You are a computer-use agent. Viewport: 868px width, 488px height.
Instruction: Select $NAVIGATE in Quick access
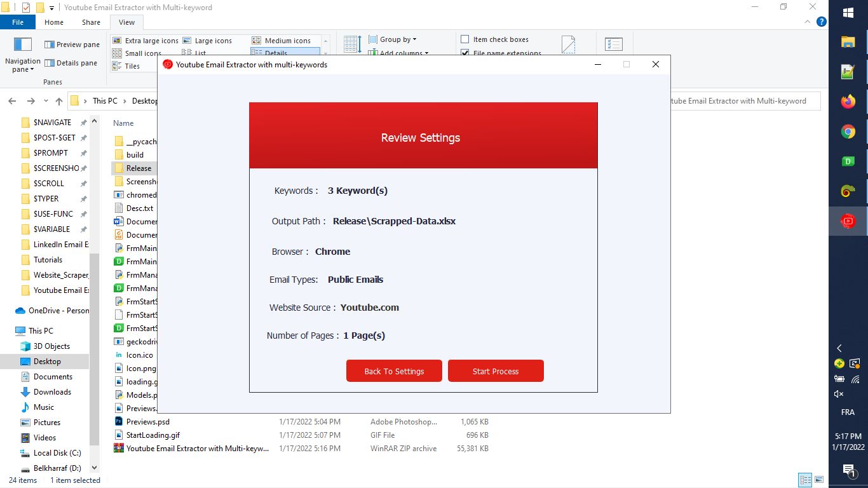52,122
